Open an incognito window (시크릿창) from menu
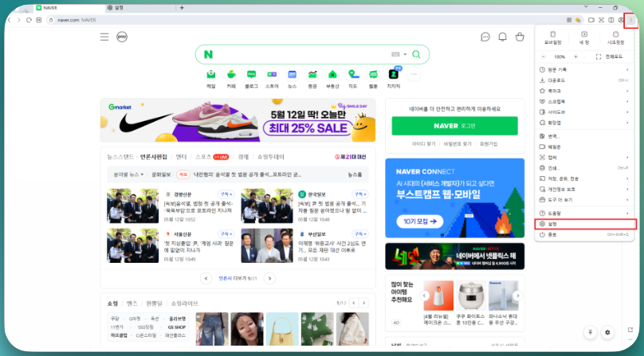 [x=615, y=37]
